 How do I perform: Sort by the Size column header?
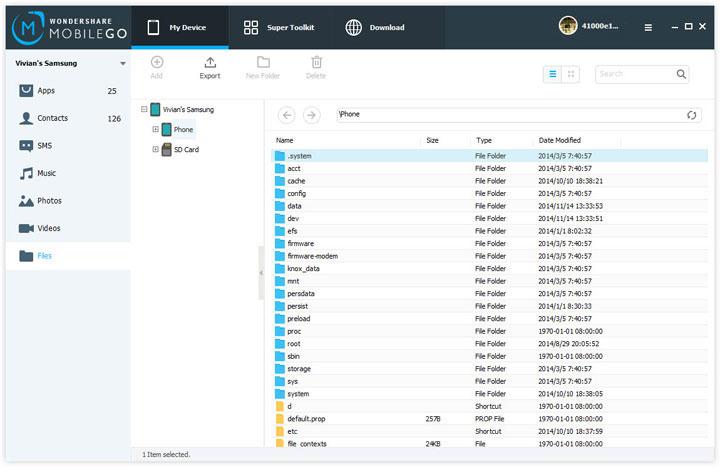[432, 141]
